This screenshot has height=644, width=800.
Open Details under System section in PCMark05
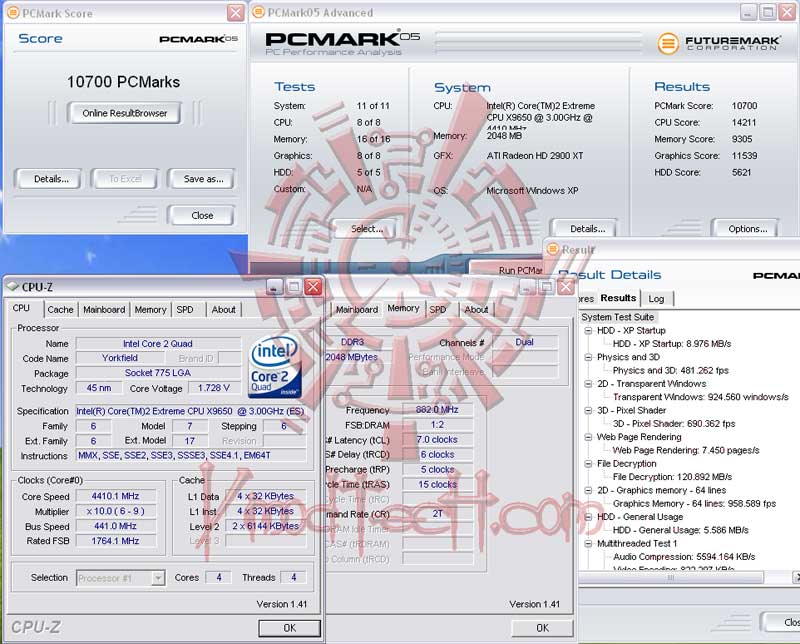click(x=585, y=229)
